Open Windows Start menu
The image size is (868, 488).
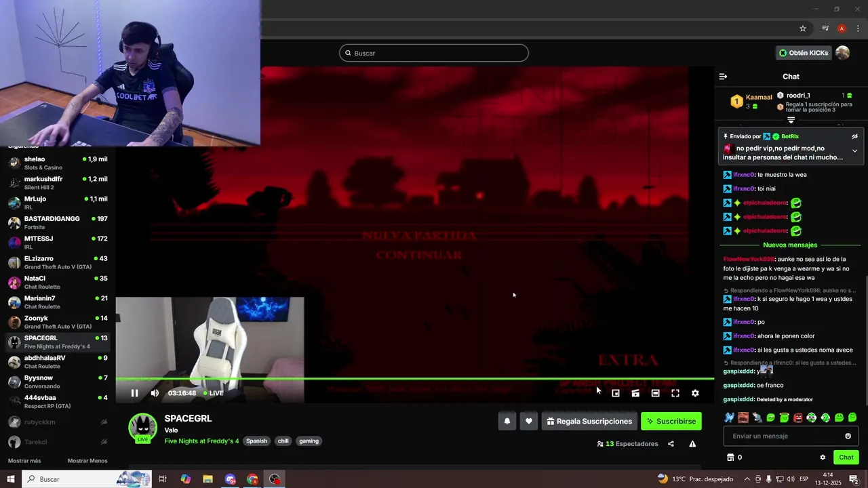[x=10, y=479]
